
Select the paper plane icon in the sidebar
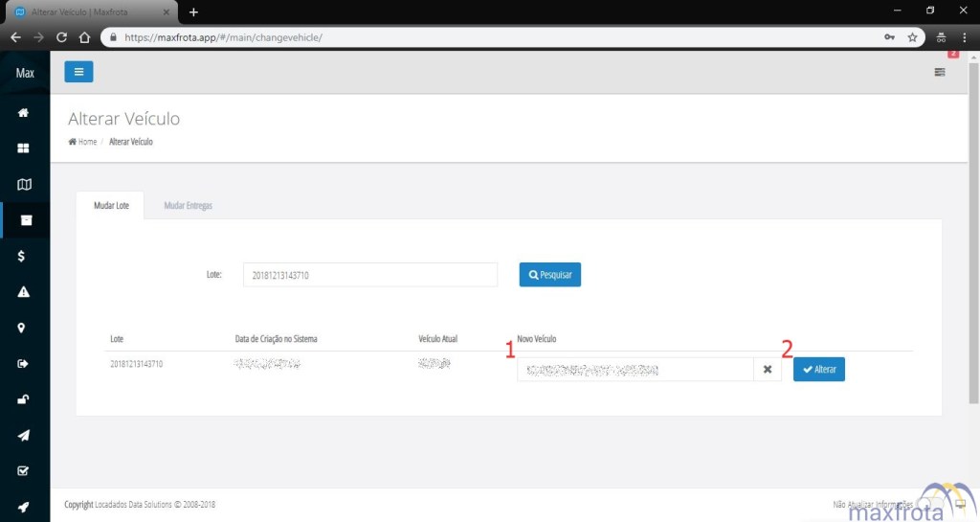point(24,435)
